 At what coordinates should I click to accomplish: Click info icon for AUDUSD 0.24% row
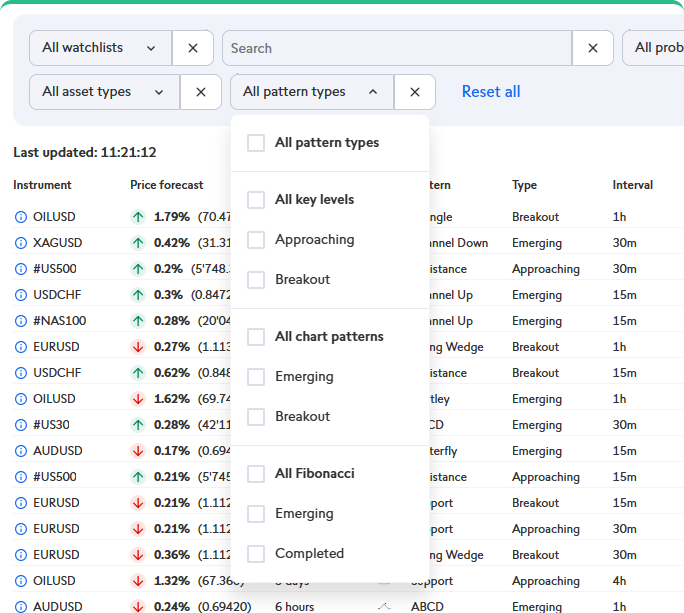coord(21,607)
